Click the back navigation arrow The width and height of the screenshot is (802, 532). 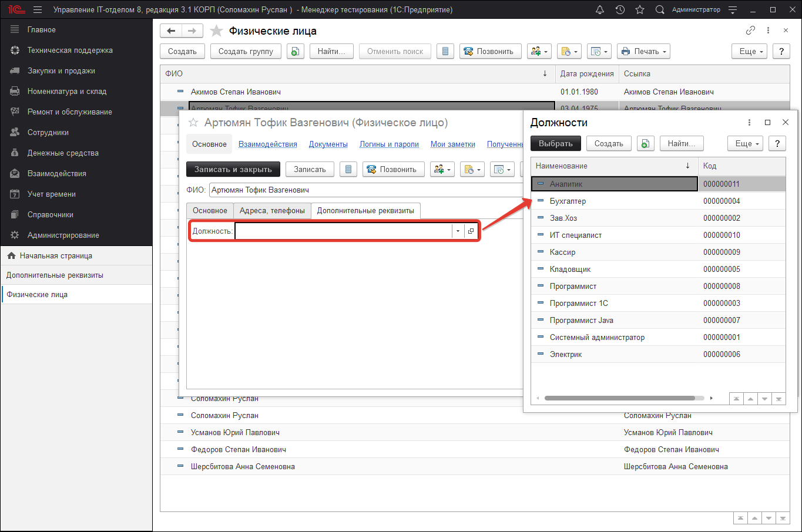(171, 31)
